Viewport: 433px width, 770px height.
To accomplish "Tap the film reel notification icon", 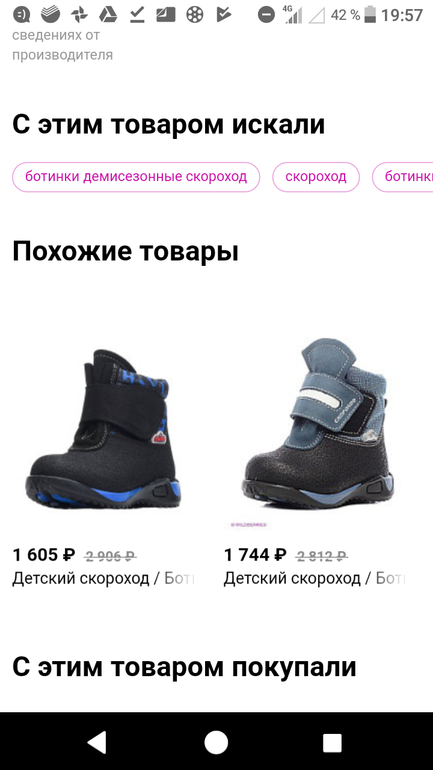I will [195, 15].
